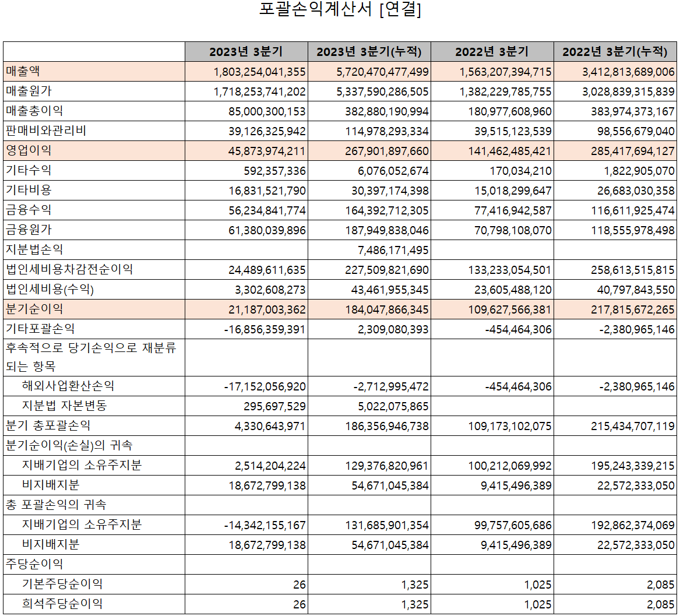Select the 2023년 3분기(누적) column header
Screen dimensions: 680x616
pos(369,52)
